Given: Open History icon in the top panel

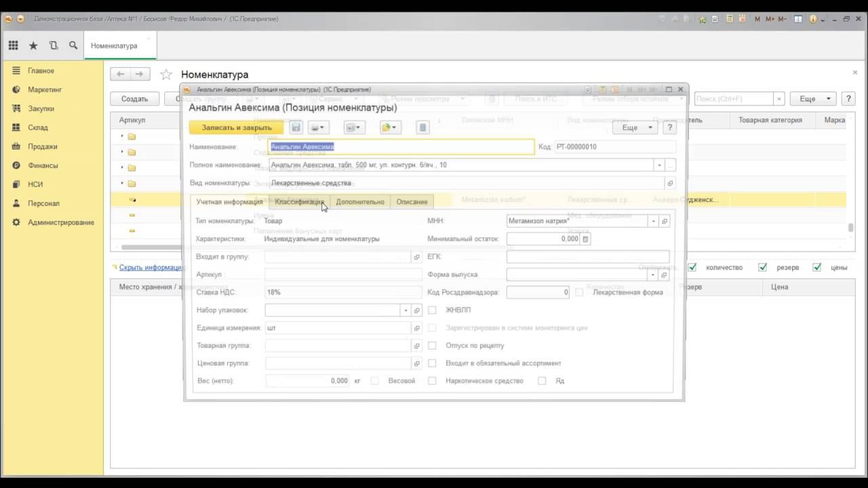Looking at the screenshot, I should tap(54, 45).
